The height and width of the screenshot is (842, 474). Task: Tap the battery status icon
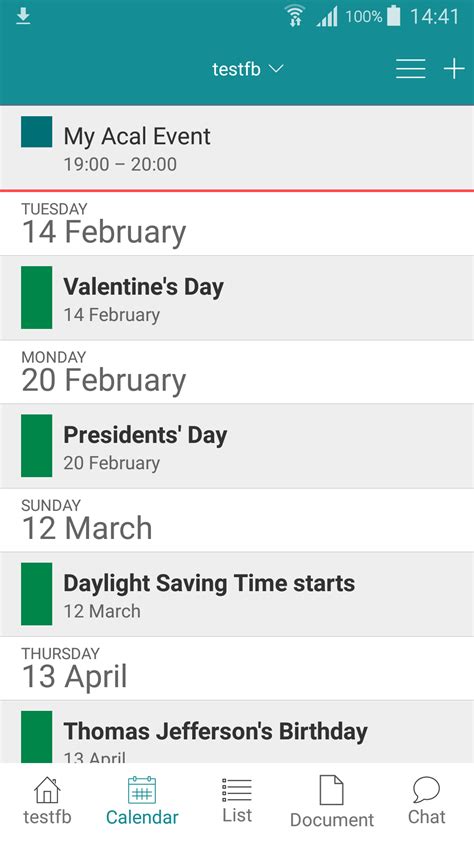point(393,16)
